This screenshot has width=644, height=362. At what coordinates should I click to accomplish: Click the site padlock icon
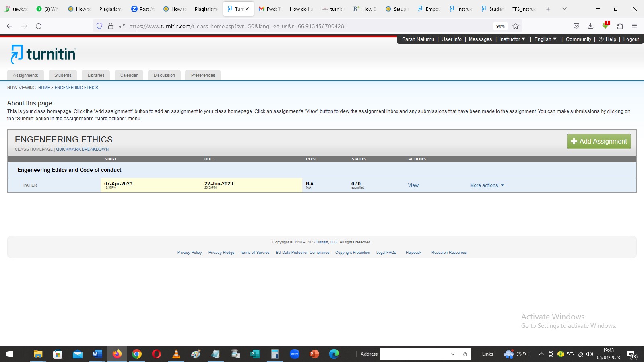point(111,26)
